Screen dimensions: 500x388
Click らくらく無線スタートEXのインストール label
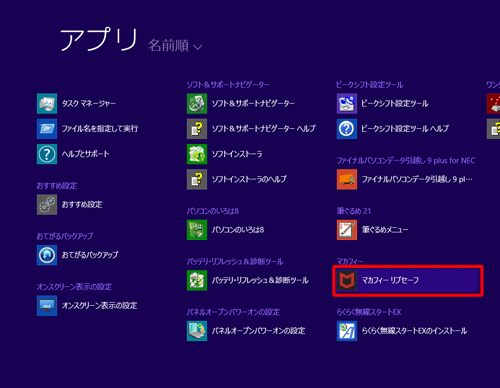point(414,331)
